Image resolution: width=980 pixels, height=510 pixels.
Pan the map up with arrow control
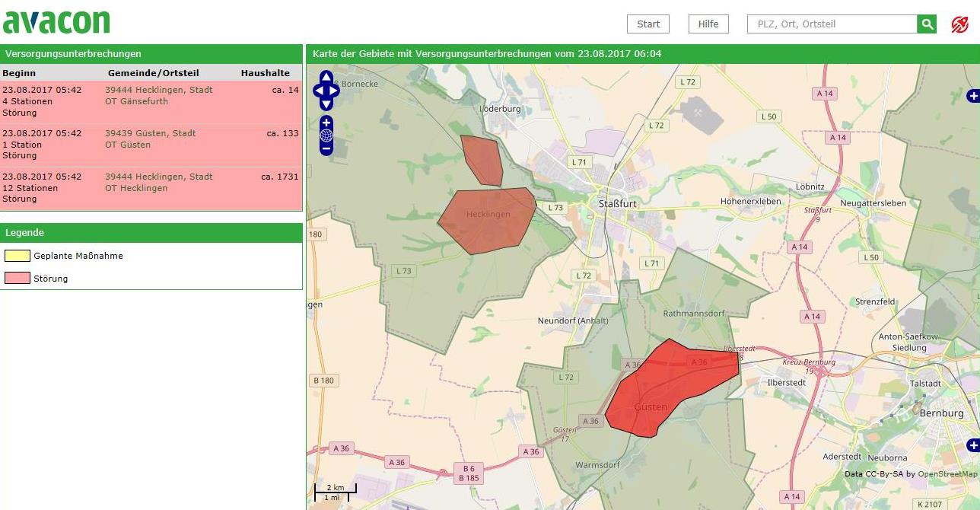click(x=326, y=77)
